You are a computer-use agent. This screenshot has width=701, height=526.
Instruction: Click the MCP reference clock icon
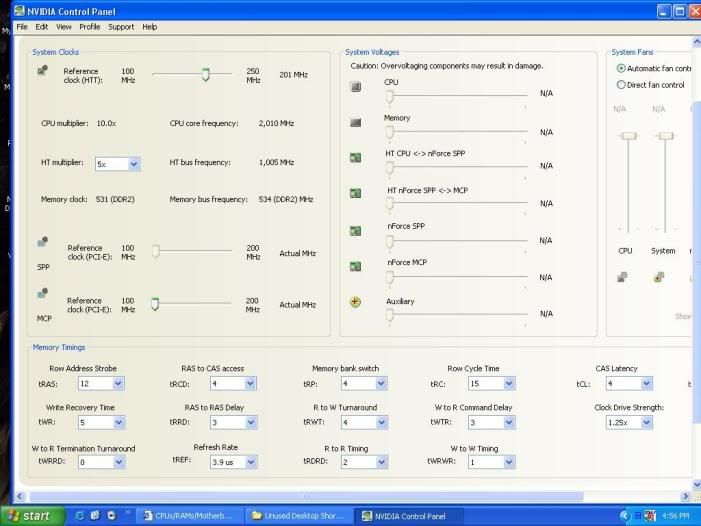[42, 293]
